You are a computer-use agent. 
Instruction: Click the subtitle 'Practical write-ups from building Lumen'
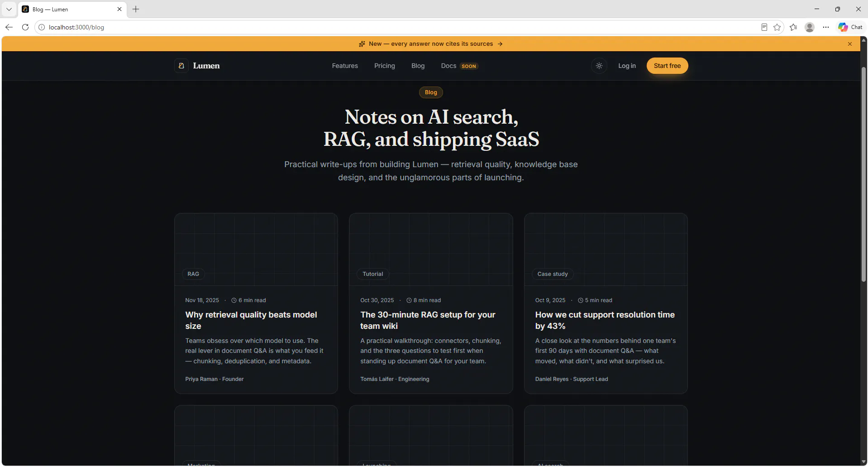431,171
